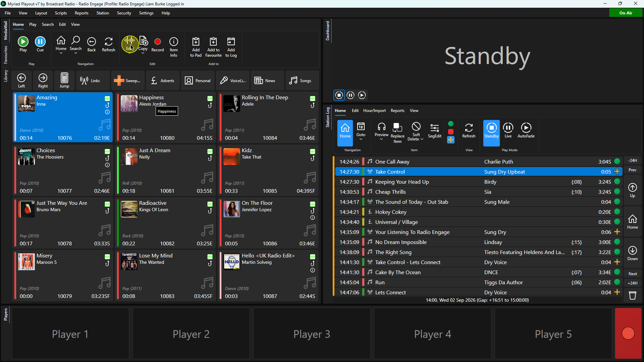Image resolution: width=644 pixels, height=362 pixels.
Task: Expand the Goto dropdown in Station Log
Action: [361, 139]
